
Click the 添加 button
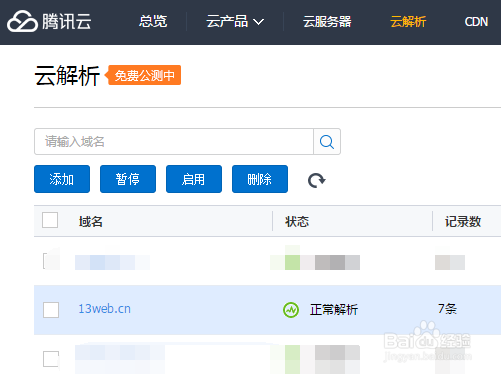[x=62, y=179]
